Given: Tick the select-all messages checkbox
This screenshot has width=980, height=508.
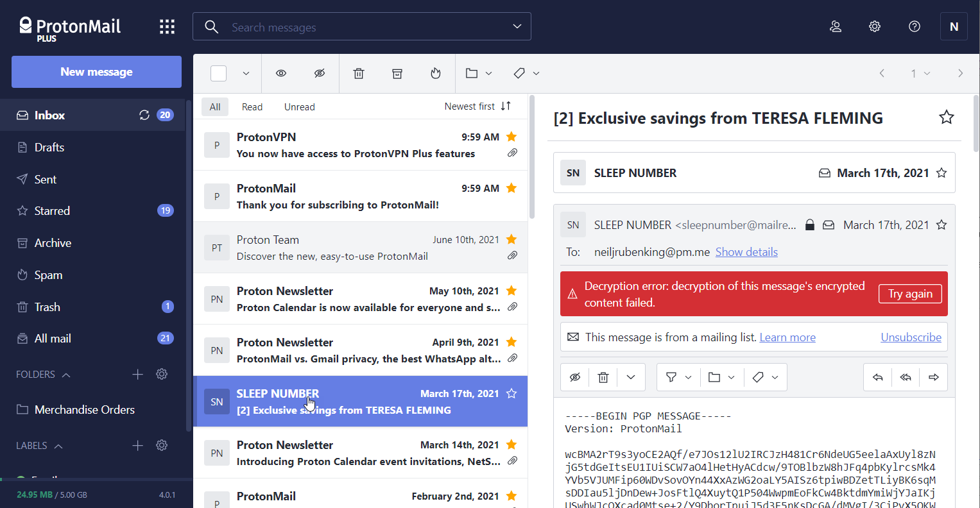Looking at the screenshot, I should coord(219,74).
